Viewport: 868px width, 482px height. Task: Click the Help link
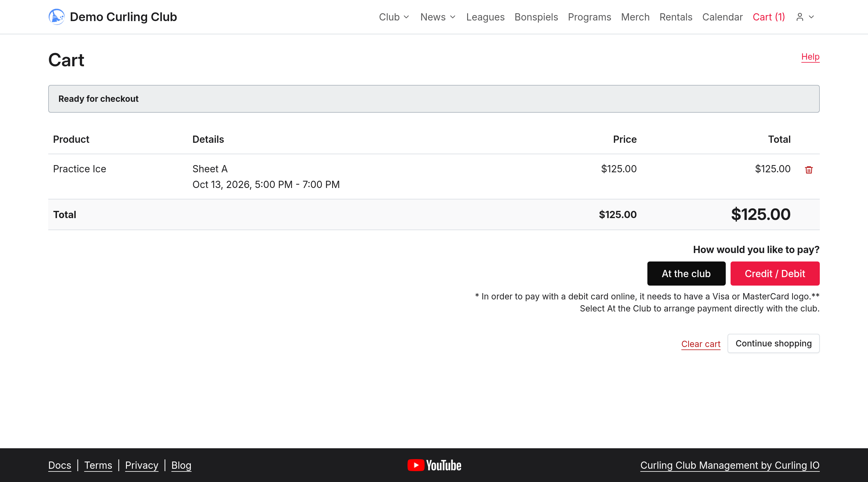coord(810,57)
